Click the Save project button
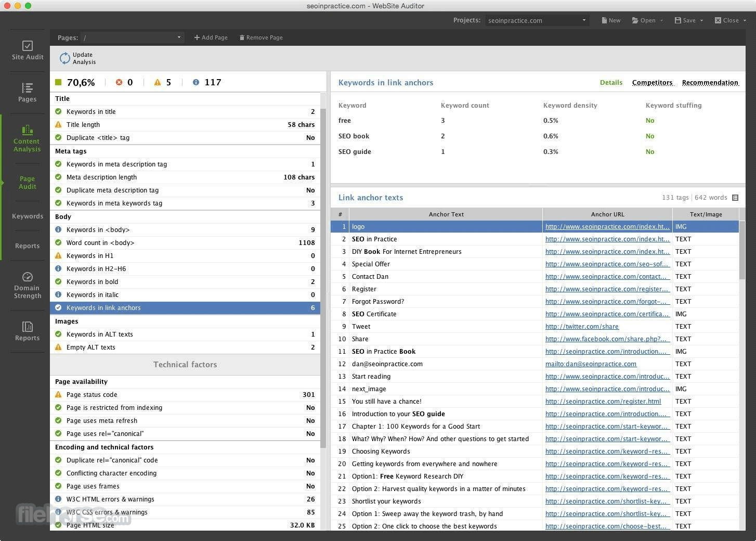756x541 pixels. coord(685,20)
